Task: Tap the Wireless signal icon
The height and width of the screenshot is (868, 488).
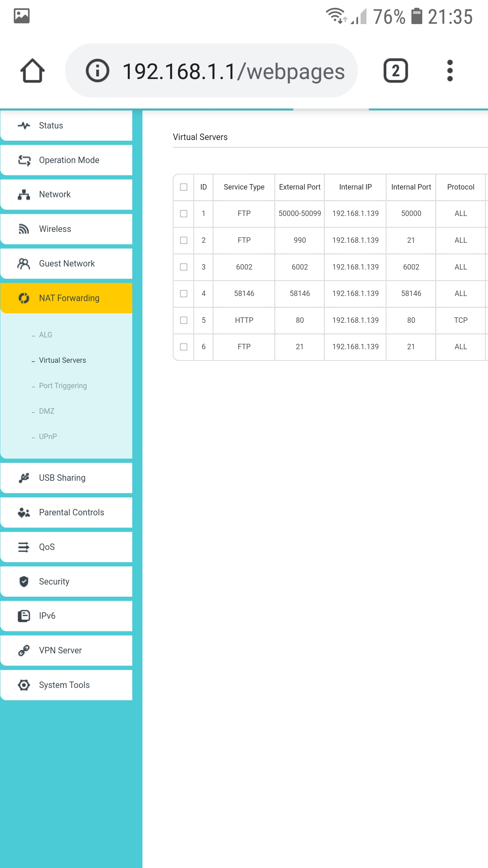Action: pyautogui.click(x=24, y=229)
